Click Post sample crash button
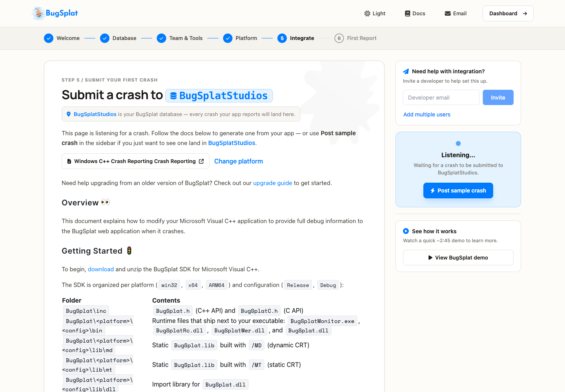 (x=458, y=191)
